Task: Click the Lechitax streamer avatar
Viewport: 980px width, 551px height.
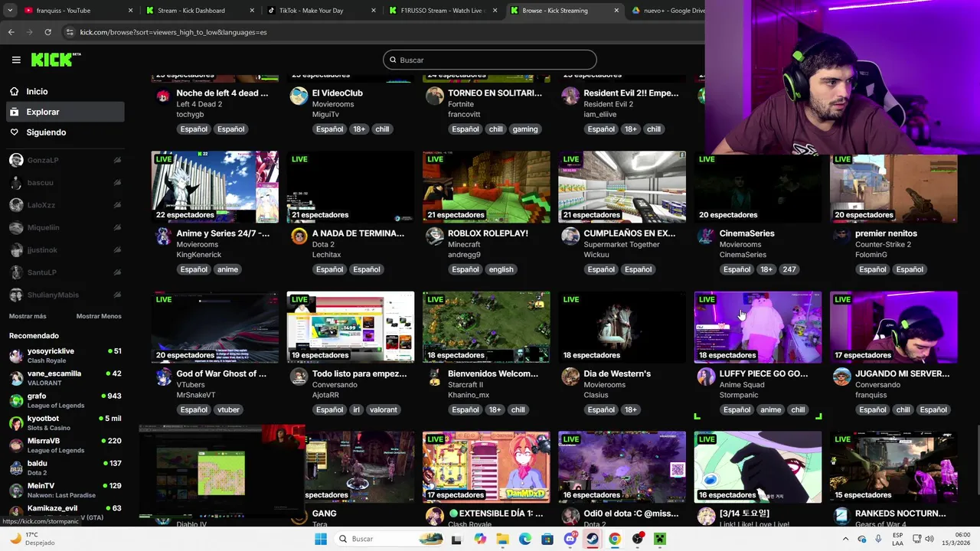Action: (299, 236)
